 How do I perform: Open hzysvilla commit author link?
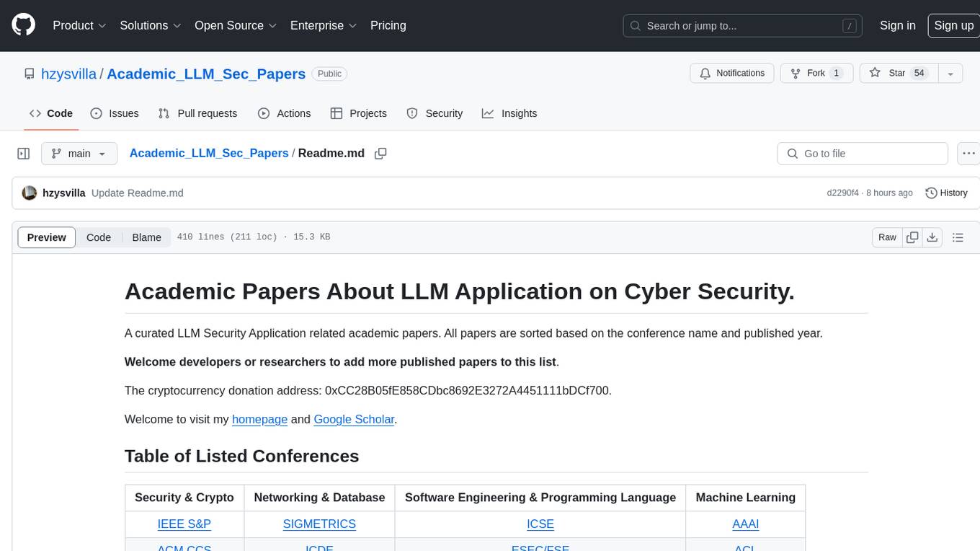click(x=64, y=193)
